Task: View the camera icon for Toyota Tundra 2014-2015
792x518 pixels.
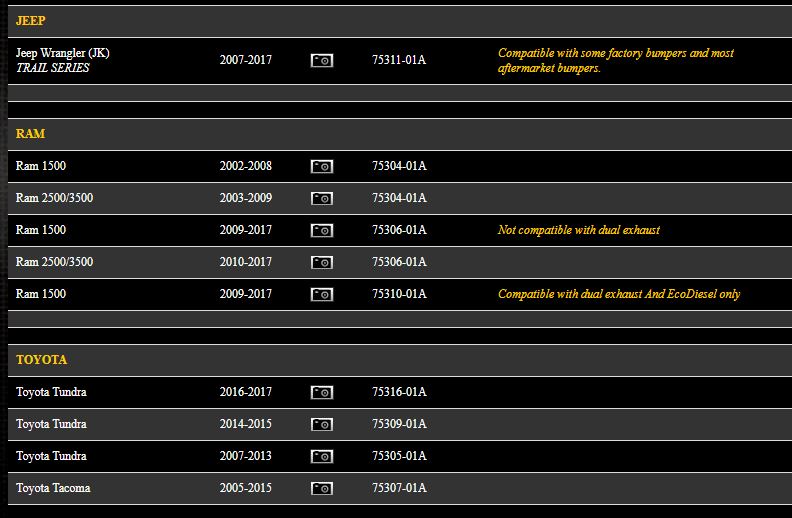Action: tap(322, 424)
